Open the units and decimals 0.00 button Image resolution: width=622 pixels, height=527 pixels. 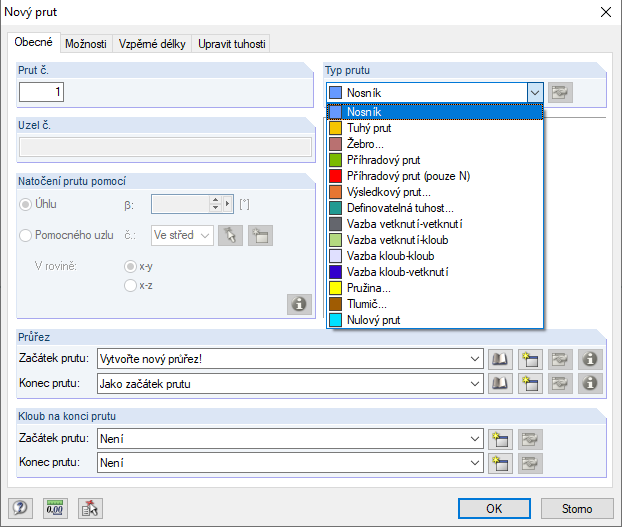55,508
